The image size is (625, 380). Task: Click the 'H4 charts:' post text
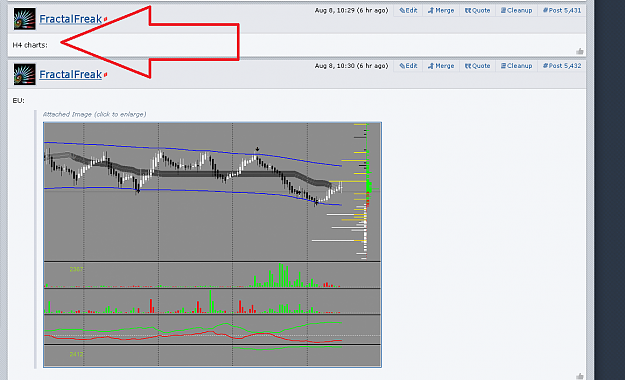(30, 45)
